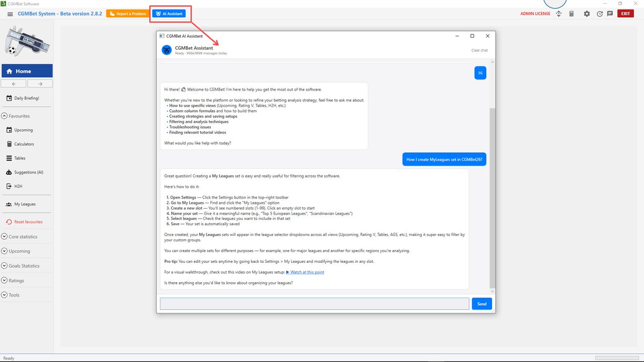Click the Ready status bar text
The image size is (644, 362).
(9, 358)
